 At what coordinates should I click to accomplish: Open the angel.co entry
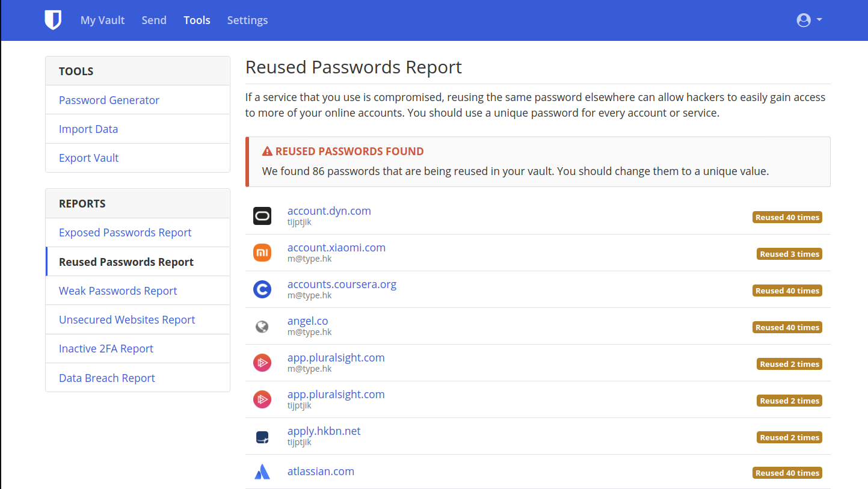point(307,321)
